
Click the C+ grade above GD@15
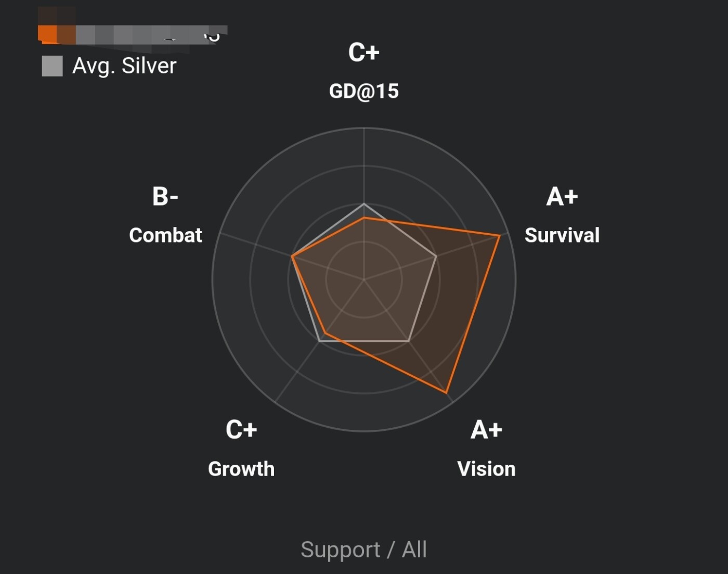coord(363,53)
